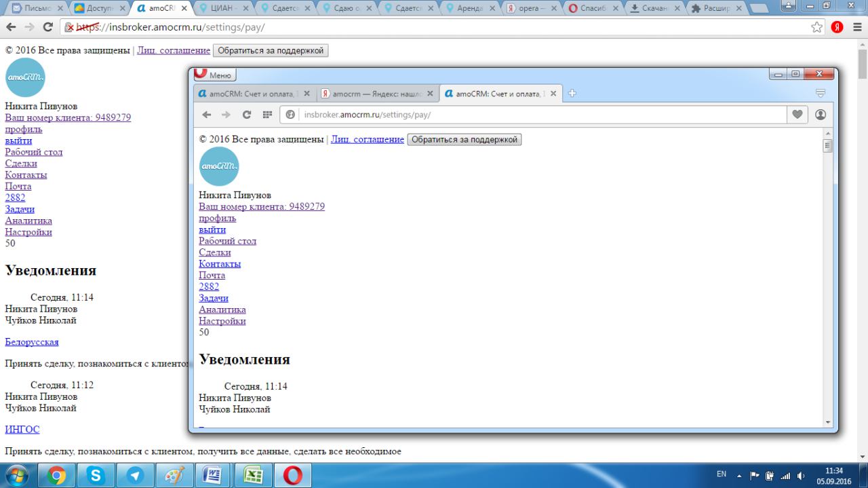Open the Yandex extension icon in Chrome
Screen dimensions: 868x488
pos(837,27)
